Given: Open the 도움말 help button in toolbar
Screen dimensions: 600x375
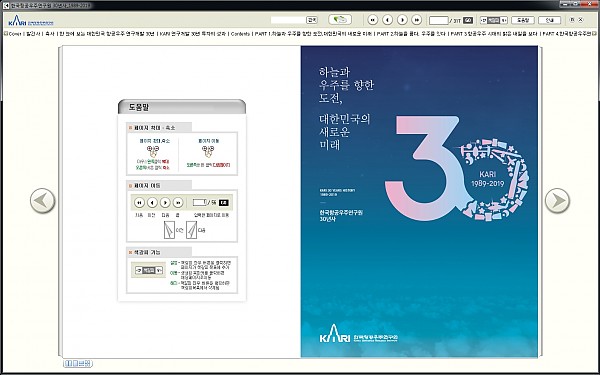Looking at the screenshot, I should 523,20.
